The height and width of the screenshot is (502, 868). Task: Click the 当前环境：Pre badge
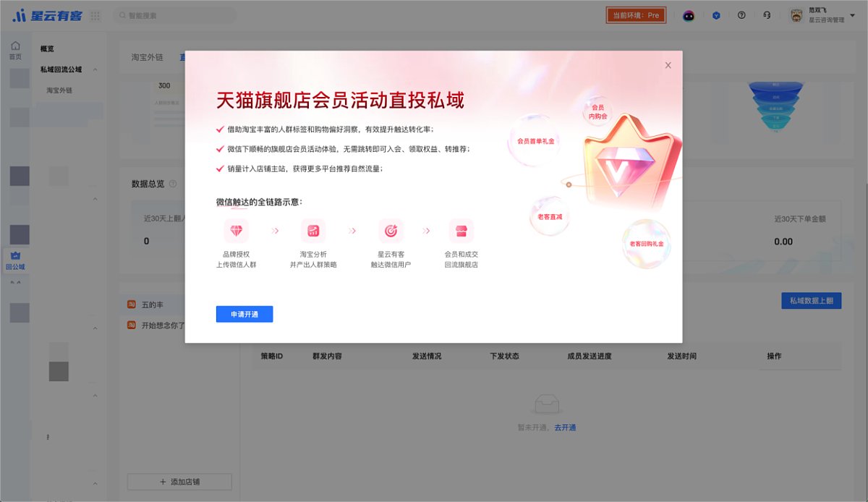636,15
